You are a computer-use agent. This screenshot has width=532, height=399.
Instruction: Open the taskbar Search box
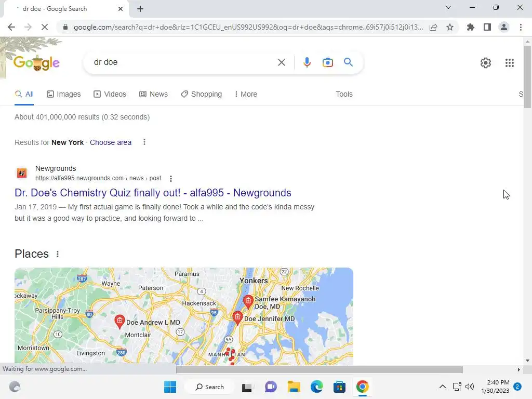(210, 387)
